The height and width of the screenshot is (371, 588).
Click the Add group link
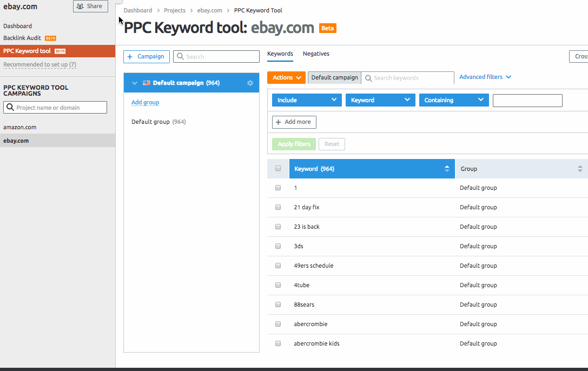[x=145, y=102]
